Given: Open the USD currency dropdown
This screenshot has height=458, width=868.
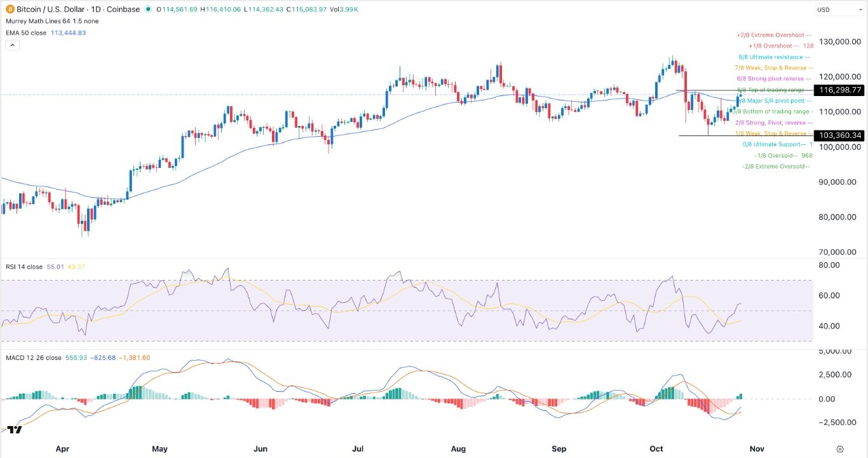Looking at the screenshot, I should point(839,10).
